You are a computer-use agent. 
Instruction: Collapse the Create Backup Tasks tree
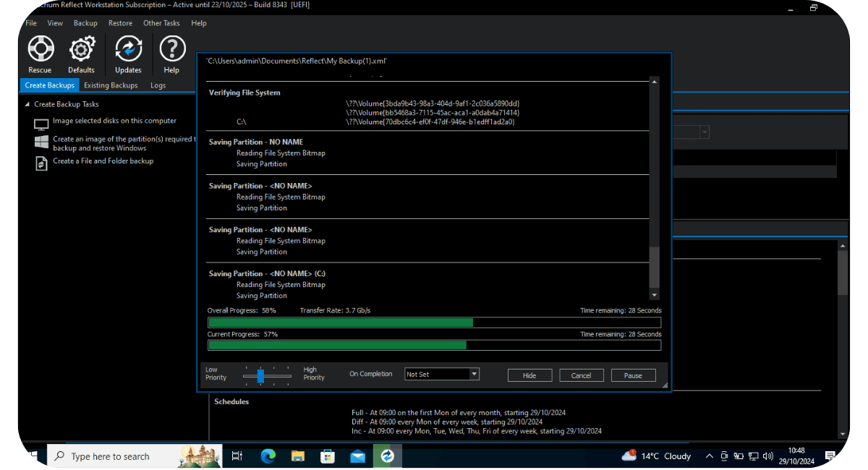point(27,105)
